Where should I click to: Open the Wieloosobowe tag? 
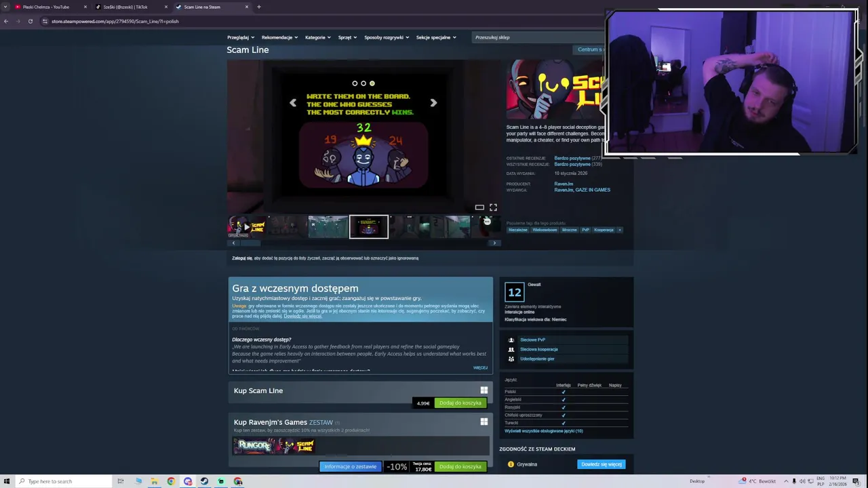pos(545,230)
